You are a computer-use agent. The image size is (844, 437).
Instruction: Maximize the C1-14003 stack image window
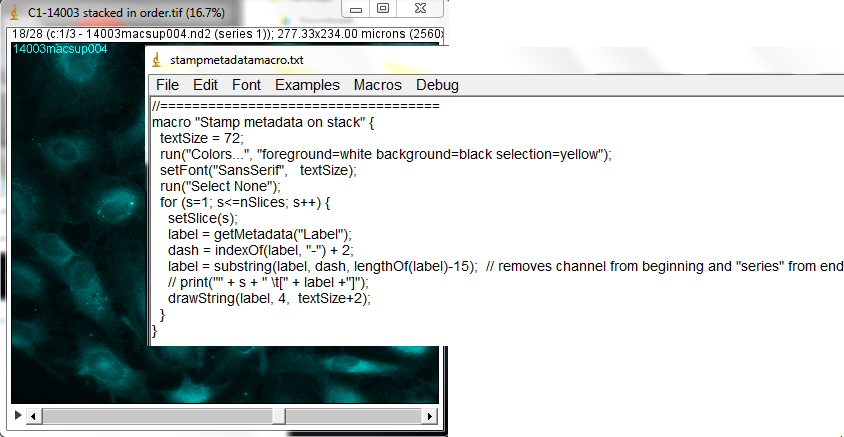pyautogui.click(x=382, y=8)
